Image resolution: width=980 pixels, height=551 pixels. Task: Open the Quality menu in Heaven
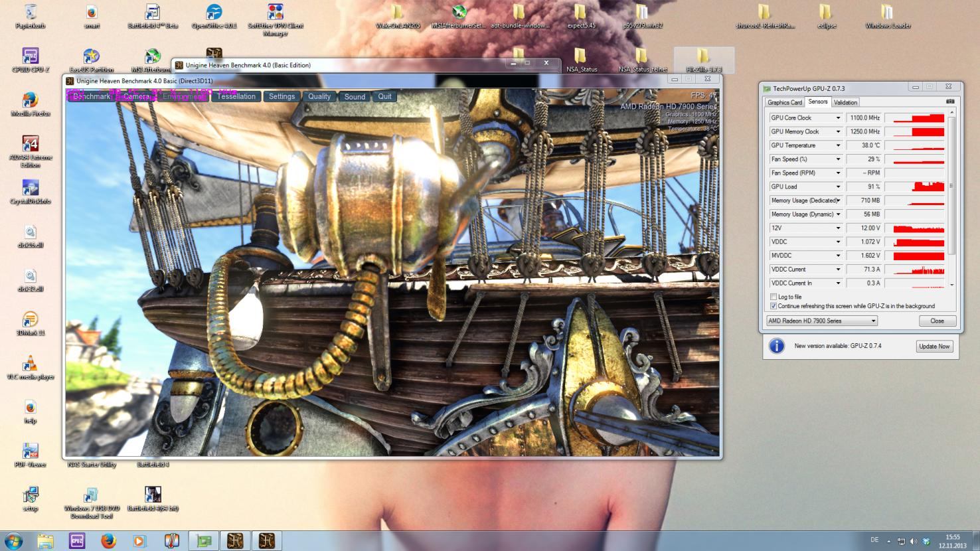[x=319, y=96]
